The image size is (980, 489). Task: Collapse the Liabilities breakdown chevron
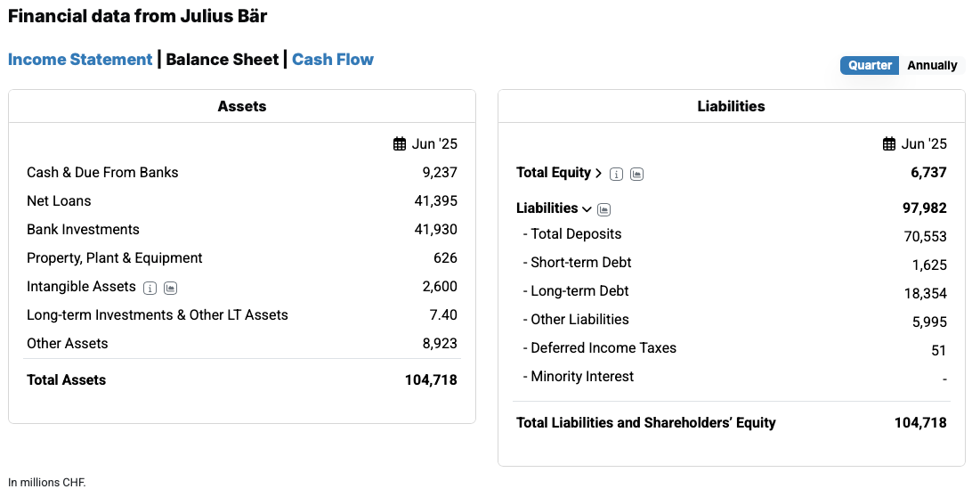point(587,209)
